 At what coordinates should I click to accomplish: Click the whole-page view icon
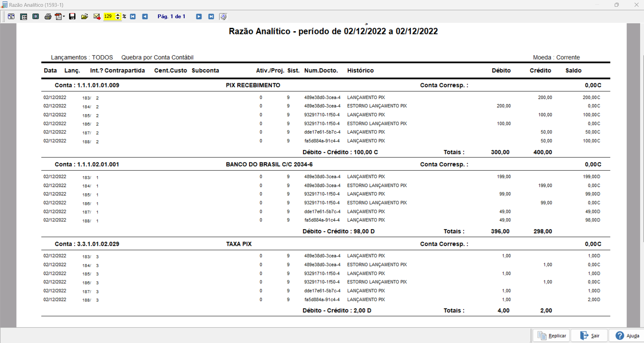coord(36,17)
